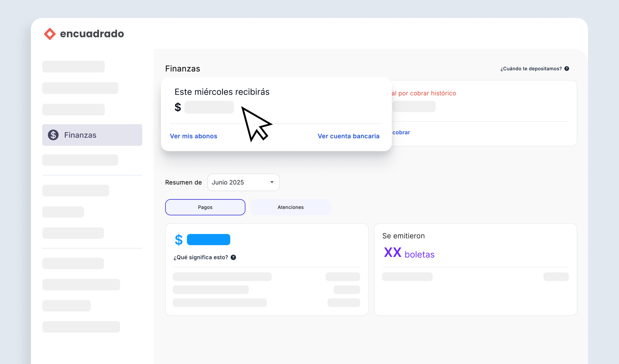
Task: Click the encuadrado diamond logo icon
Action: tap(50, 34)
